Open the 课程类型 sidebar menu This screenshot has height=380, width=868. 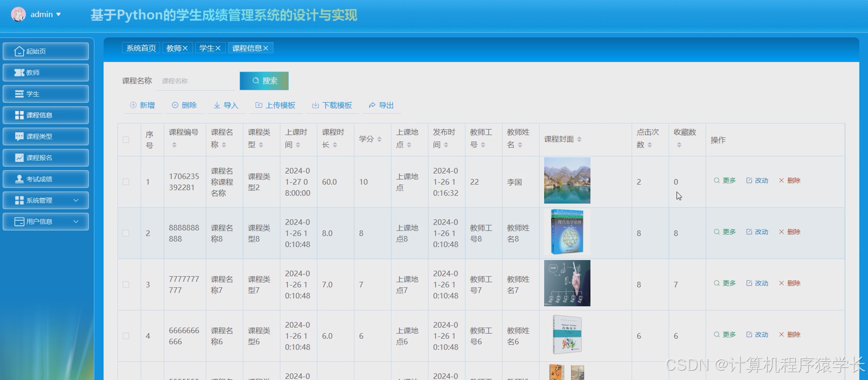point(46,136)
